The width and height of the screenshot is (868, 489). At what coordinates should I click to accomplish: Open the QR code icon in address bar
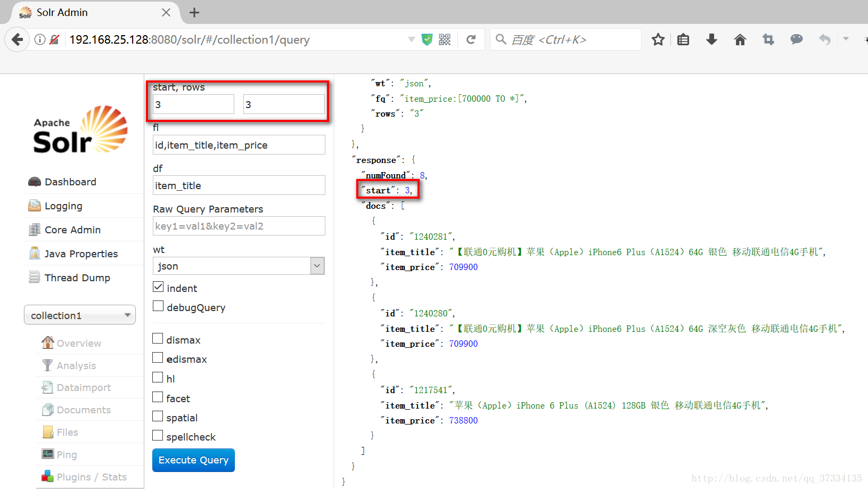445,39
